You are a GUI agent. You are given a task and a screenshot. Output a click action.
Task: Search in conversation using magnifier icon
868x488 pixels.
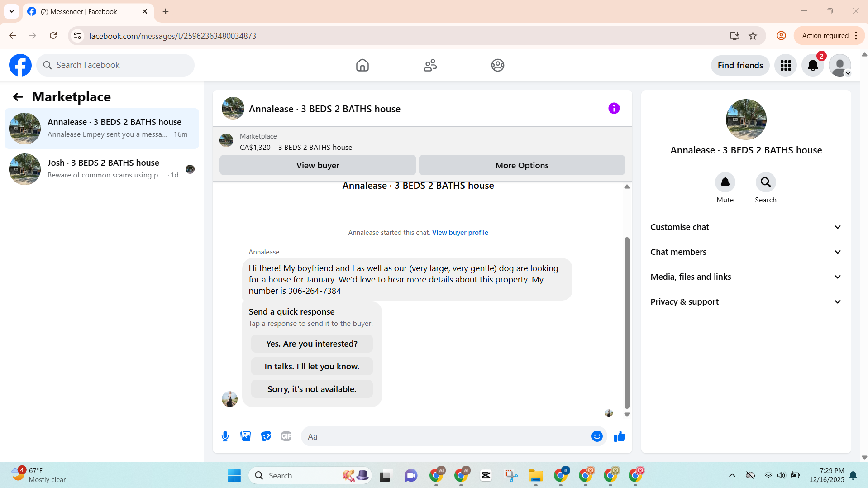766,182
